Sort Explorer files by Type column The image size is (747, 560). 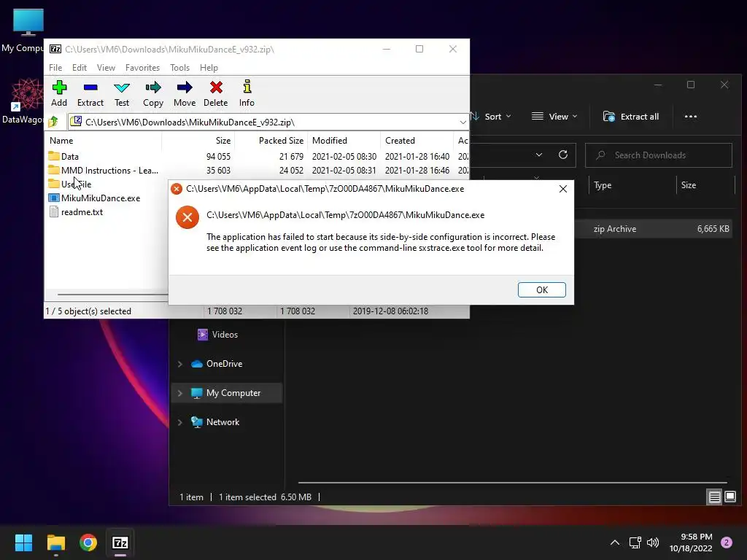tap(632, 185)
